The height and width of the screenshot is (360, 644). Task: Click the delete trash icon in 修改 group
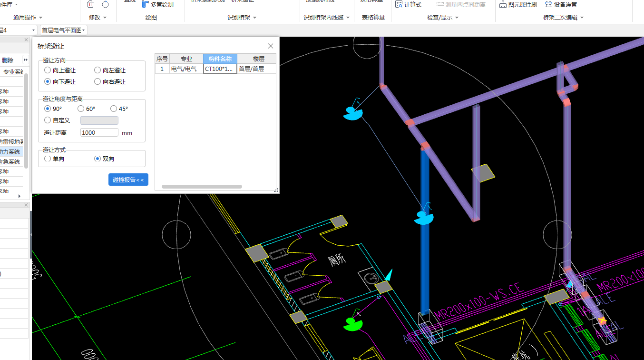(90, 4)
